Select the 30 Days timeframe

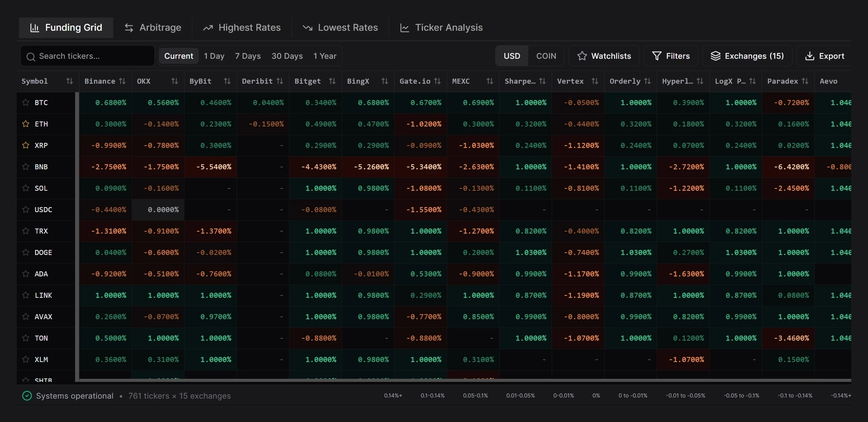point(287,56)
